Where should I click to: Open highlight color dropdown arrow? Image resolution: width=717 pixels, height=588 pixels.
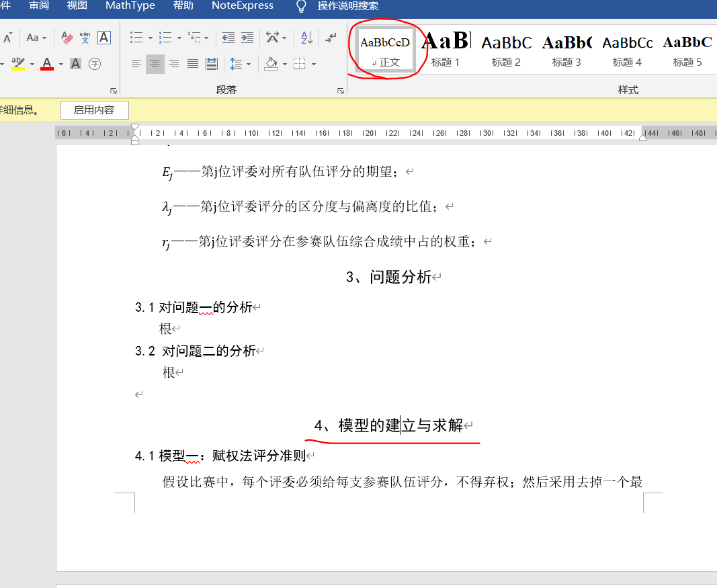[32, 64]
